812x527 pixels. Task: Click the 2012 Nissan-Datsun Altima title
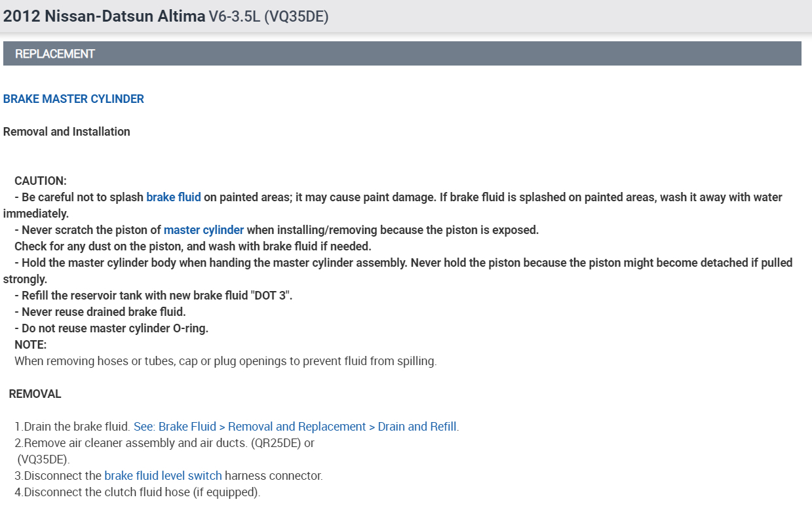pyautogui.click(x=104, y=16)
